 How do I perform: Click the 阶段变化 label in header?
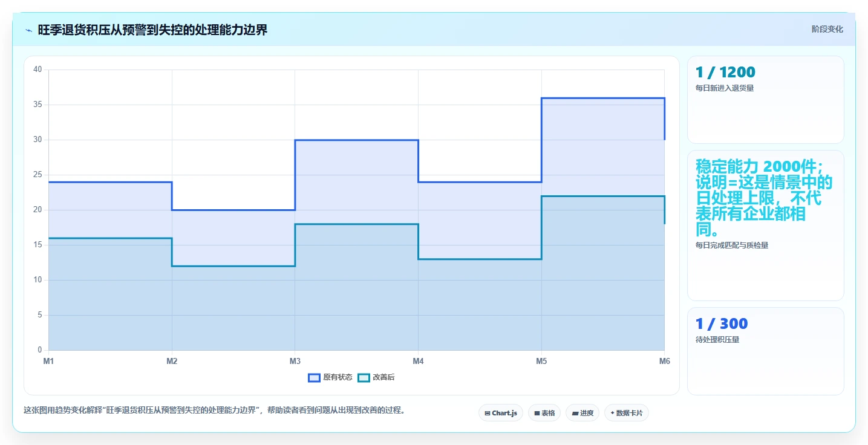827,30
